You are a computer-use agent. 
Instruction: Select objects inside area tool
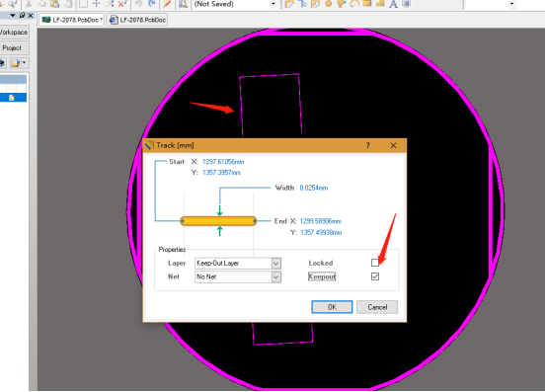(x=83, y=4)
